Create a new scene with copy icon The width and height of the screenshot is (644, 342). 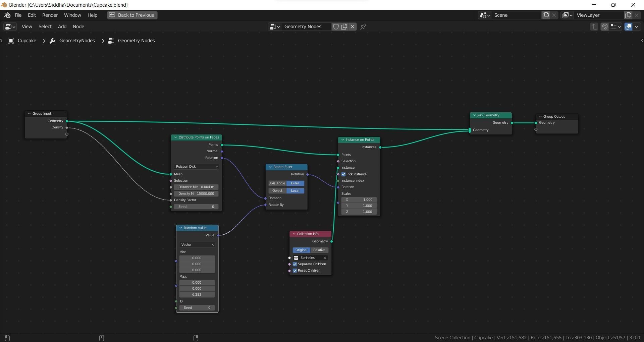tap(546, 15)
